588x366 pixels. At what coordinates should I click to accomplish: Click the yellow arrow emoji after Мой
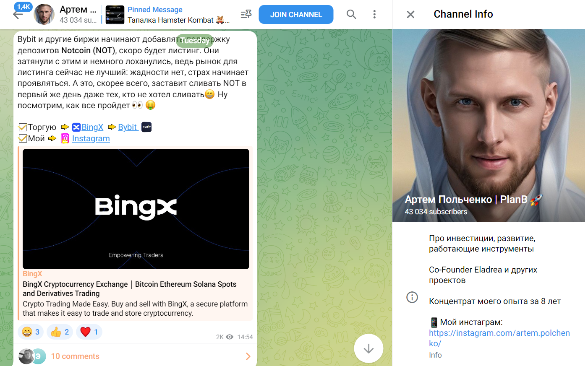52,138
